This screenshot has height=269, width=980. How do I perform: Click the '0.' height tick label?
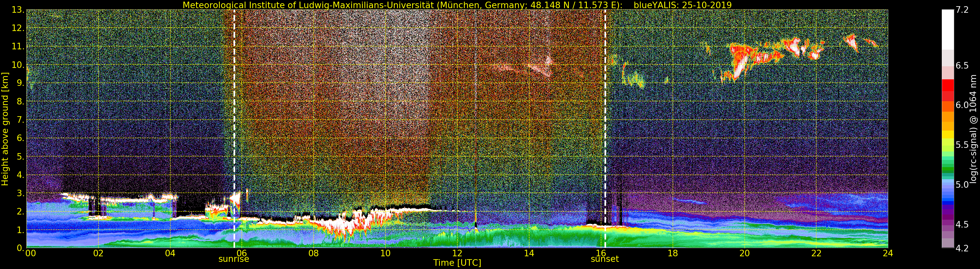pos(20,248)
